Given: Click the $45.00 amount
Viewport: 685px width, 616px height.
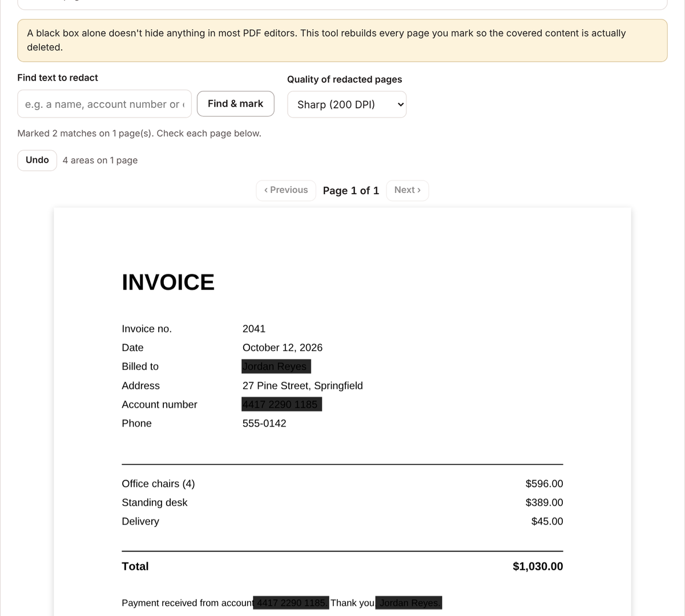Looking at the screenshot, I should pos(547,522).
